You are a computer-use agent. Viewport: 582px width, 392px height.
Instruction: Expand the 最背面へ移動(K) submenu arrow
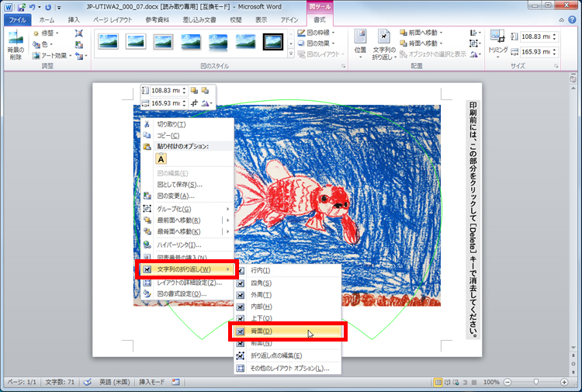tap(227, 231)
